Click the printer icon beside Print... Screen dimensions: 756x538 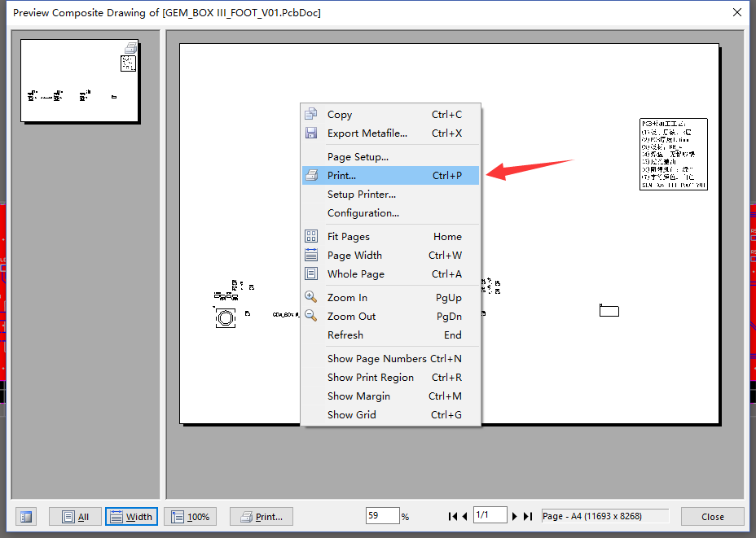[312, 175]
